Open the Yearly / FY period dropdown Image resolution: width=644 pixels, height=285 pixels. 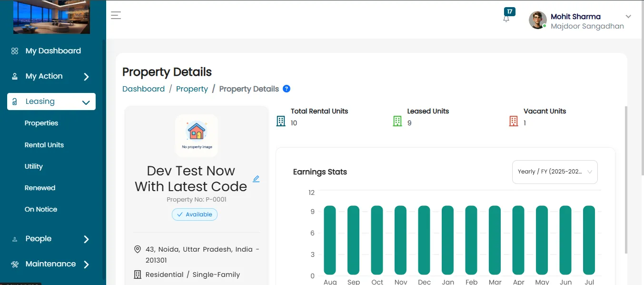(555, 172)
